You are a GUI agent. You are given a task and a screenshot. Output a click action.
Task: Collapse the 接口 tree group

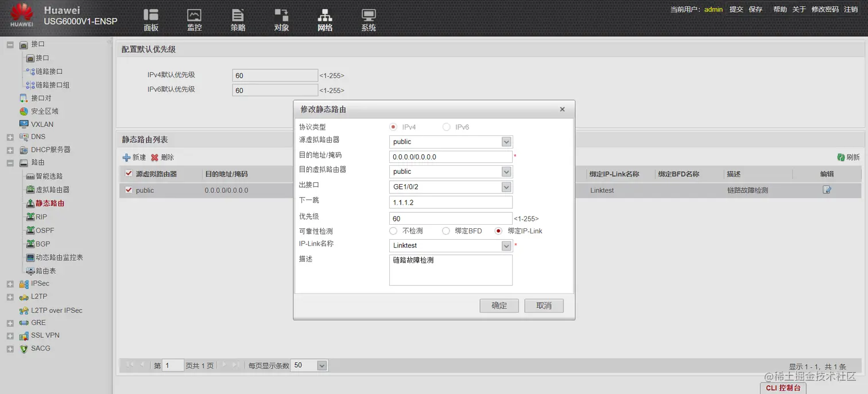(x=10, y=44)
